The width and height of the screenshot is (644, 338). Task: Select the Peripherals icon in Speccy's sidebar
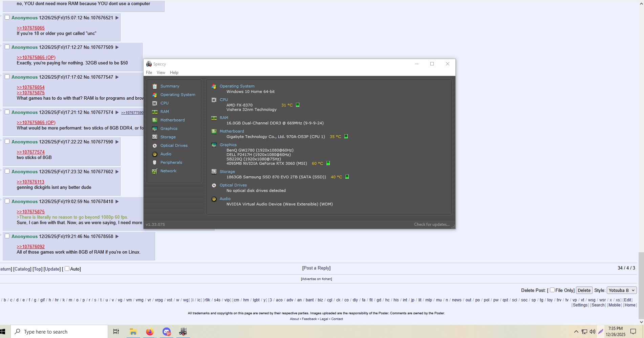(x=155, y=162)
